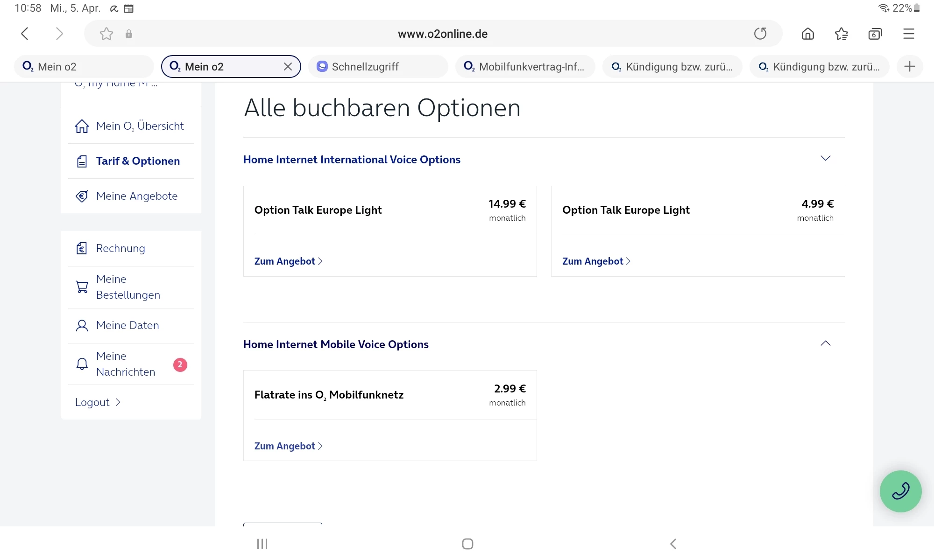The width and height of the screenshot is (934, 560).
Task: Switch to the Schnellzugriff tab
Action: (365, 67)
